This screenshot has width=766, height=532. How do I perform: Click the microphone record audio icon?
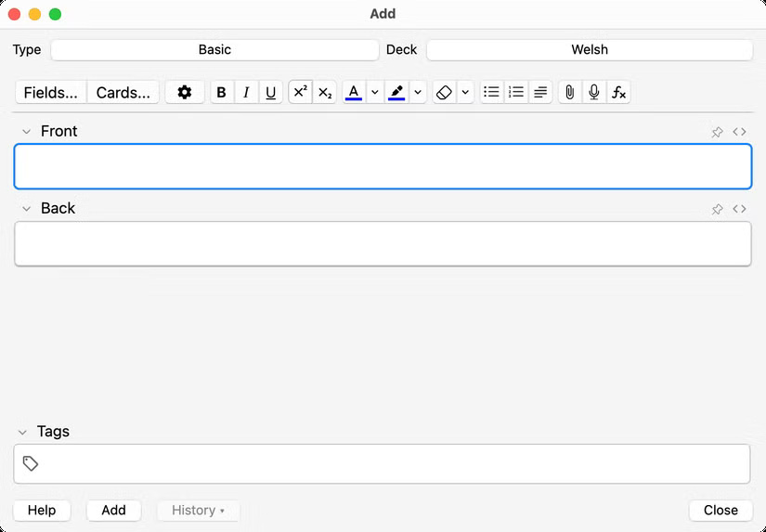click(594, 92)
